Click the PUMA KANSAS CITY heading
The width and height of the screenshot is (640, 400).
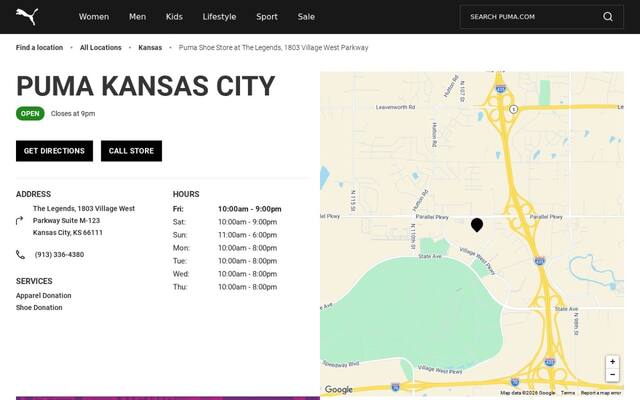(x=145, y=86)
